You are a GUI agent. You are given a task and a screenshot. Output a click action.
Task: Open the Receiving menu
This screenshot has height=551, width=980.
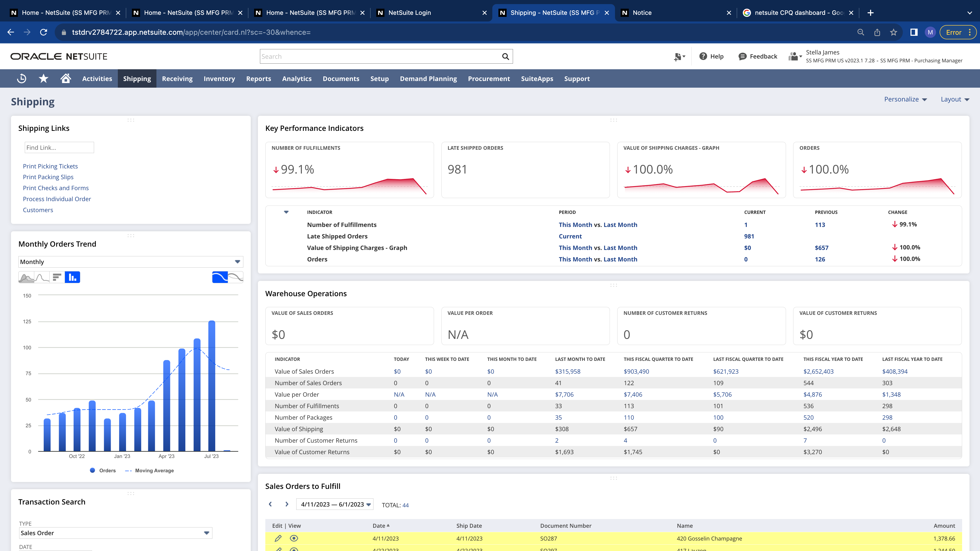177,78
